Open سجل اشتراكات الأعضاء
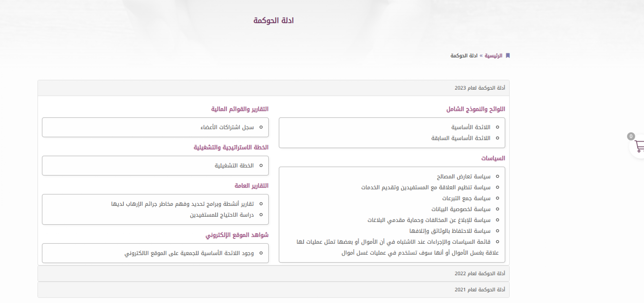 click(227, 127)
